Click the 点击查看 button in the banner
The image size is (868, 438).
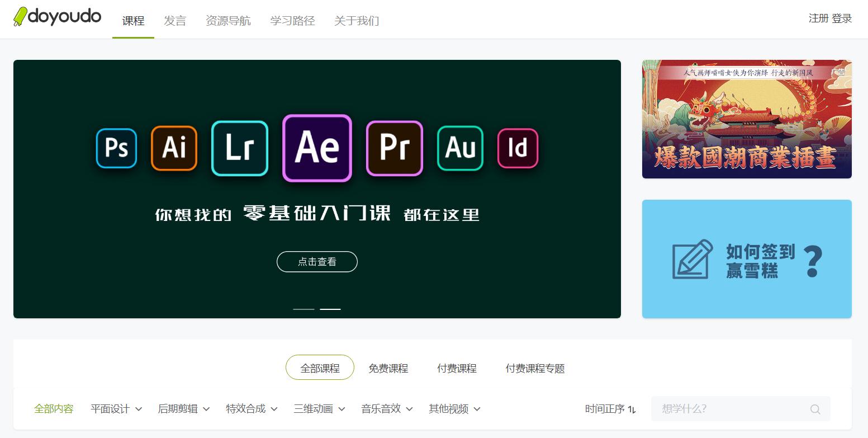click(x=317, y=261)
